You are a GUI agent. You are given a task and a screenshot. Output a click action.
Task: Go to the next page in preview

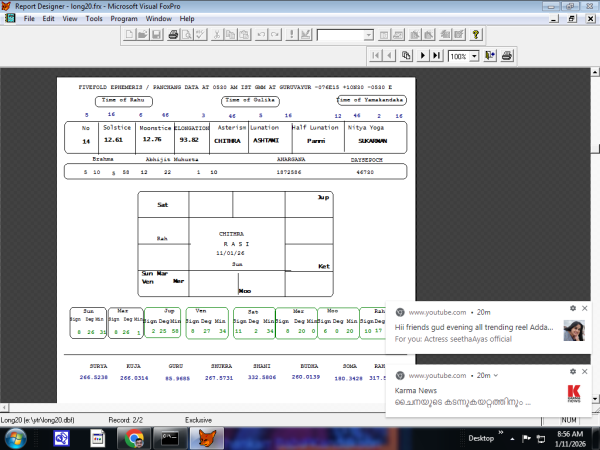coord(424,56)
